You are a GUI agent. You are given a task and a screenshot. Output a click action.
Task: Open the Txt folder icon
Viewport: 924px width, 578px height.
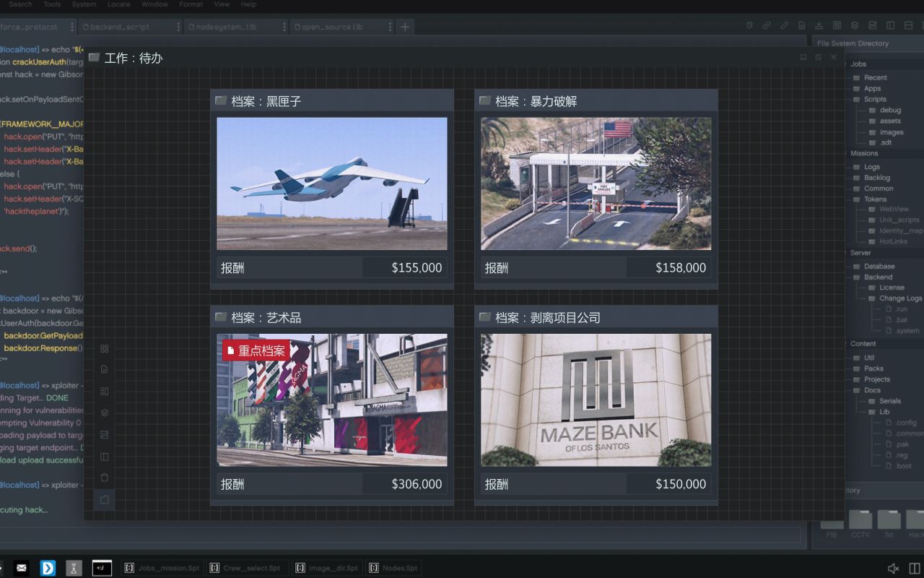tap(889, 520)
